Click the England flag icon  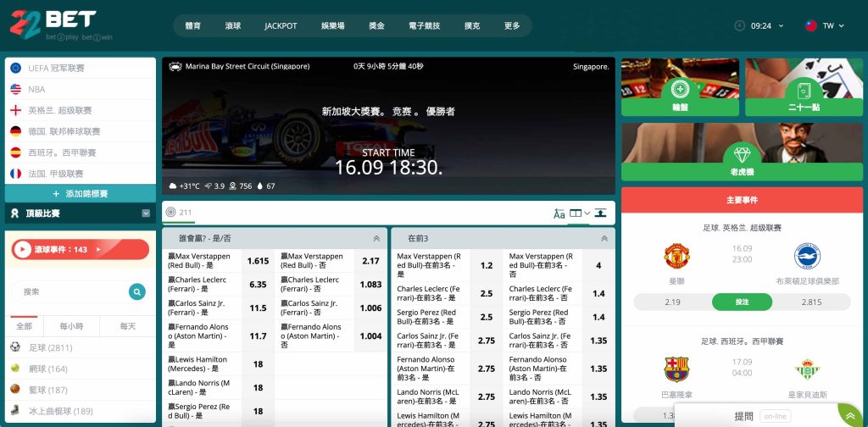(x=15, y=110)
